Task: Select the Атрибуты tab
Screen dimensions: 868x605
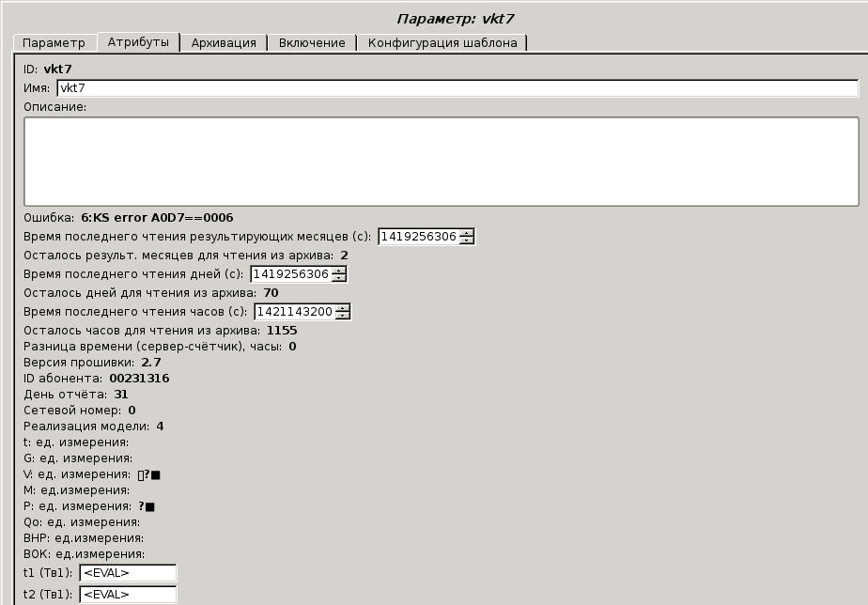Action: tap(138, 42)
